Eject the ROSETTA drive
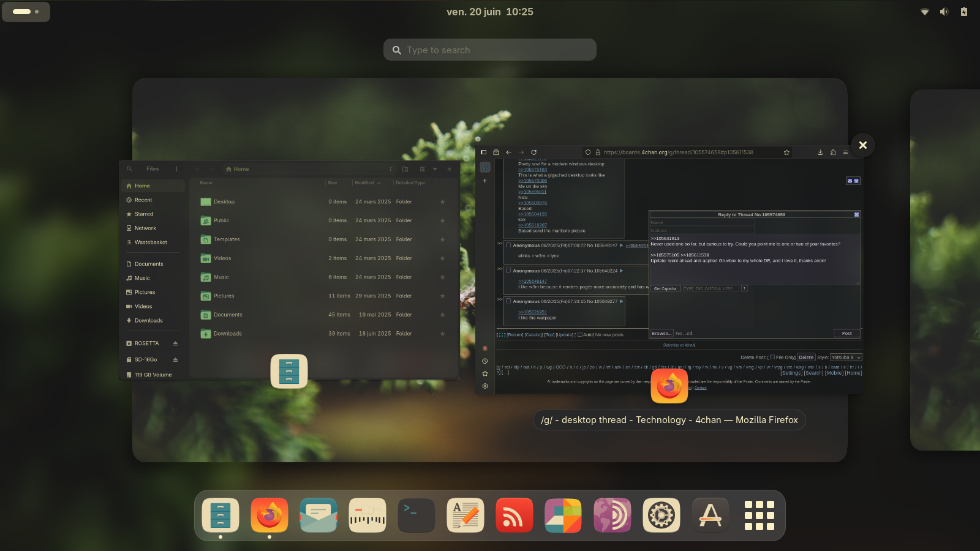980x551 pixels. (175, 343)
